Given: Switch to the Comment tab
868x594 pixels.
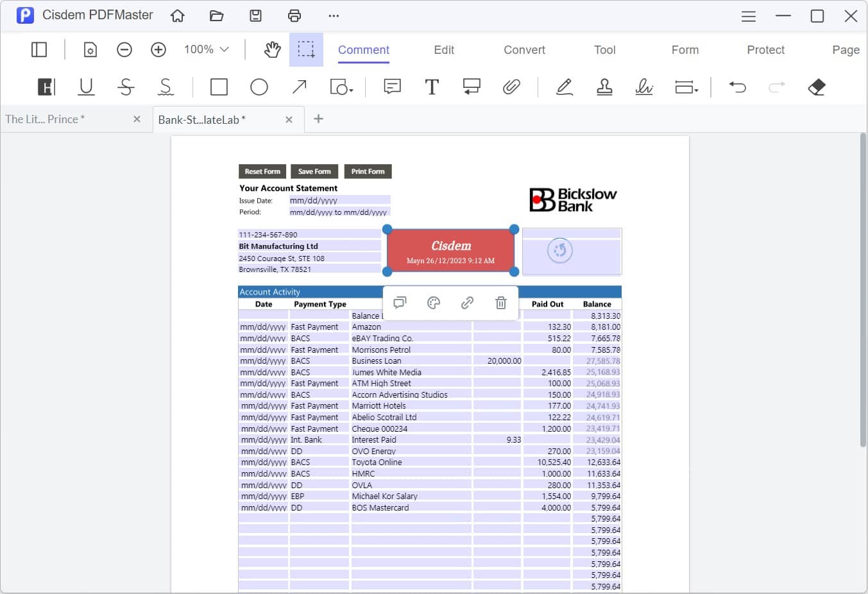Looking at the screenshot, I should (x=364, y=50).
